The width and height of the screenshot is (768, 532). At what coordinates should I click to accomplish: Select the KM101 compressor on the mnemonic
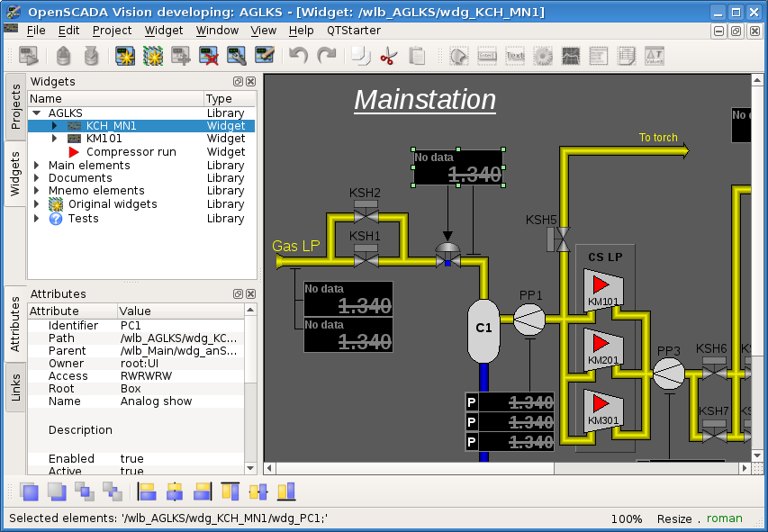coord(603,291)
